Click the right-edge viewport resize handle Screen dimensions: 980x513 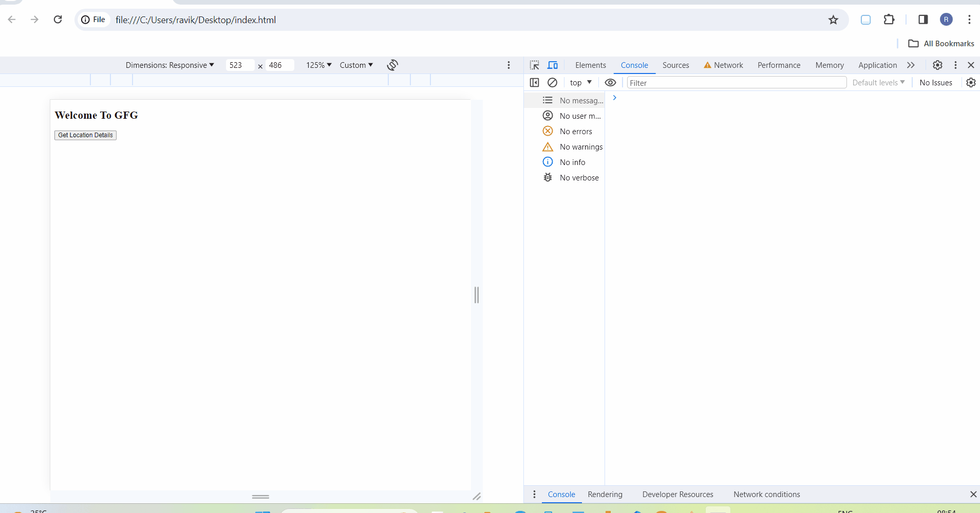tap(477, 295)
